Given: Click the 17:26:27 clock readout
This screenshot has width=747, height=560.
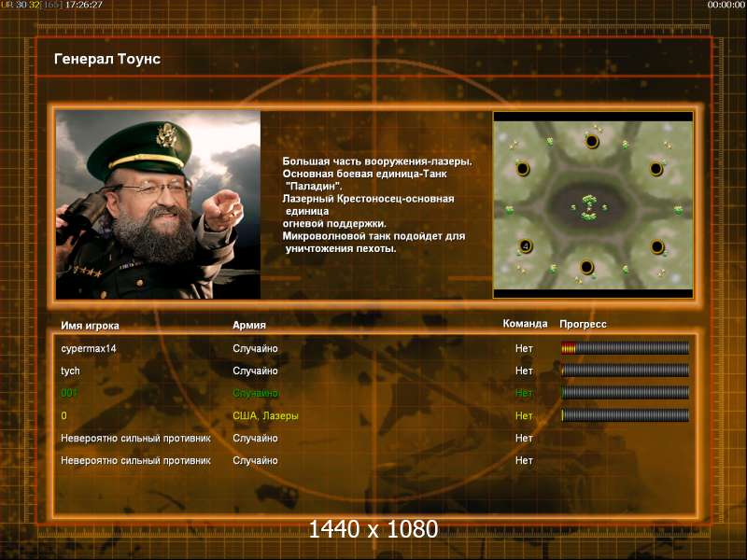Looking at the screenshot, I should pos(84,5).
